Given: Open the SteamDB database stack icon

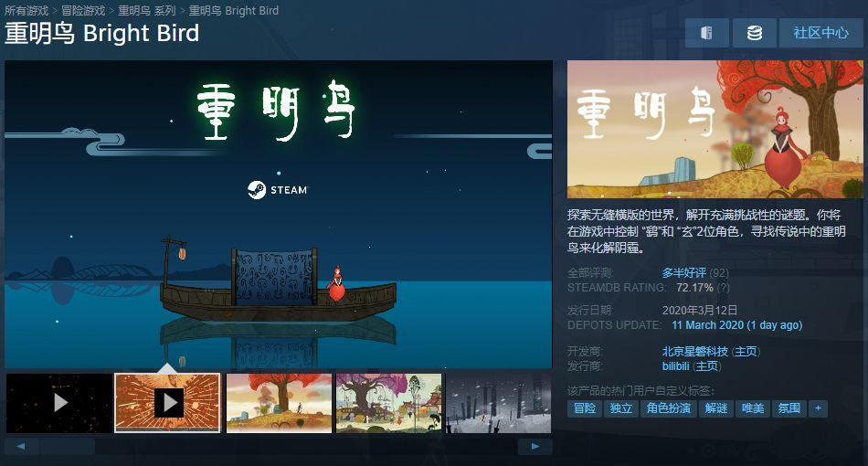Looking at the screenshot, I should click(754, 33).
